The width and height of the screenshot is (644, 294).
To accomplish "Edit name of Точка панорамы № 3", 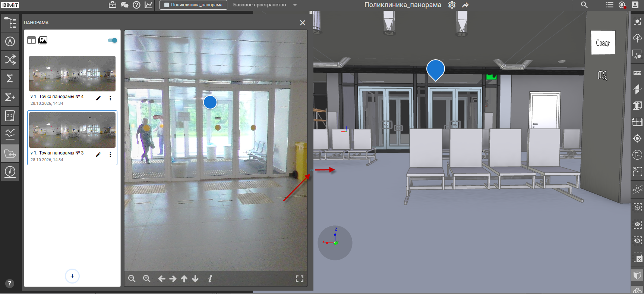I will pos(98,154).
